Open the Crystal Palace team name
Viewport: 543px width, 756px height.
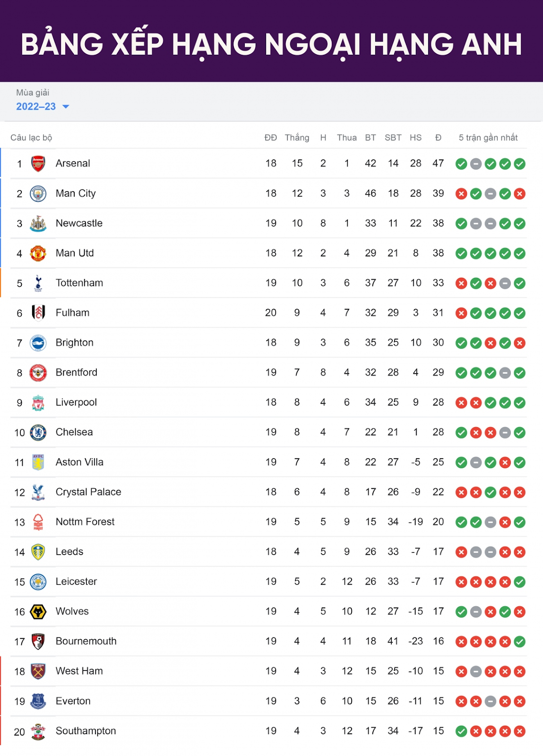88,492
